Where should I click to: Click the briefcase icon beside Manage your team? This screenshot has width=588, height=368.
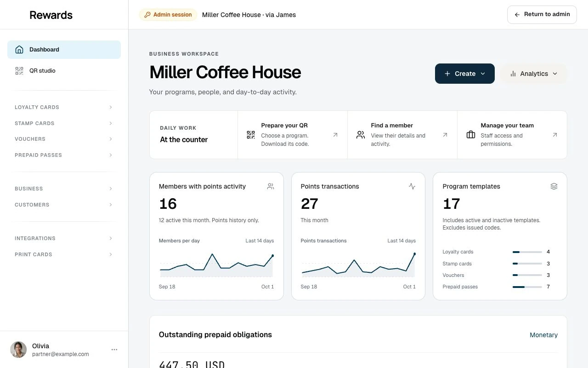tap(471, 135)
